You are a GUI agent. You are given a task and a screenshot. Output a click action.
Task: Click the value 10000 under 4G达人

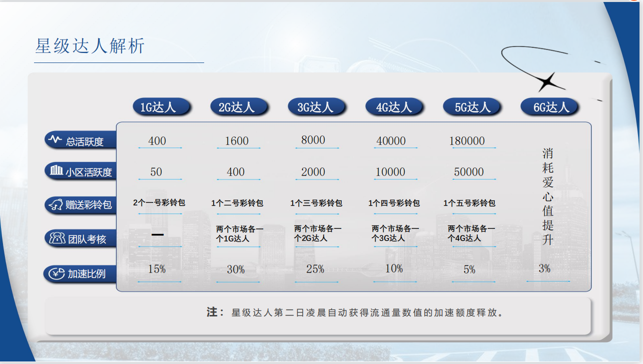click(x=390, y=172)
